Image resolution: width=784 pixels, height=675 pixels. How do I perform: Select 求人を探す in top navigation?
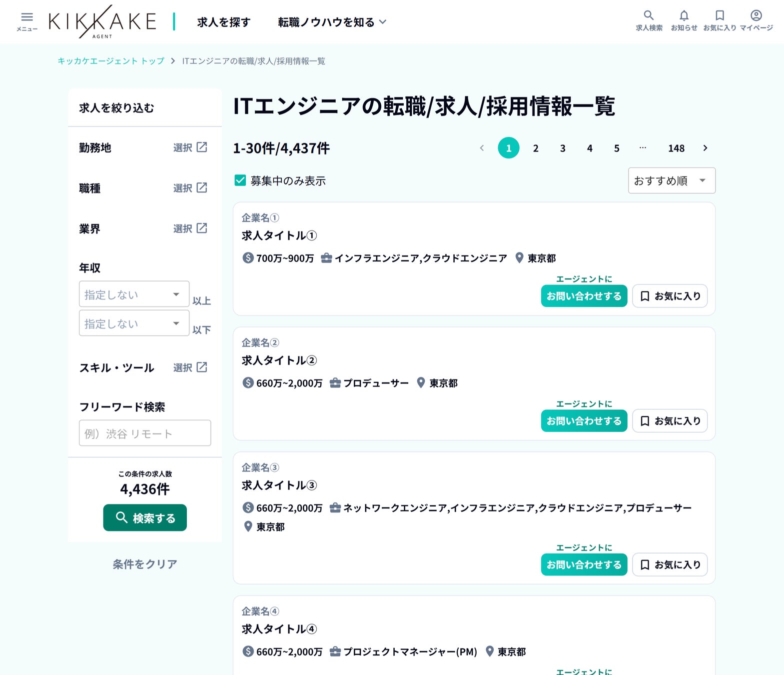click(223, 22)
